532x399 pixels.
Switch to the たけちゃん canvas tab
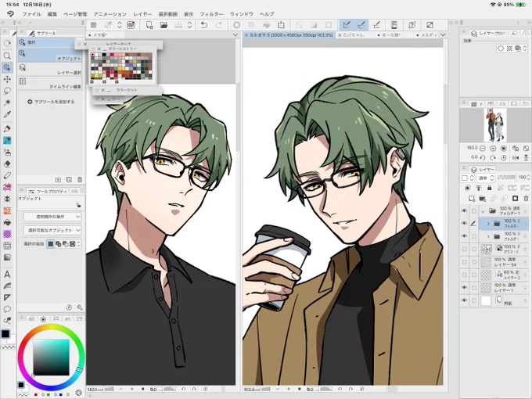click(353, 35)
